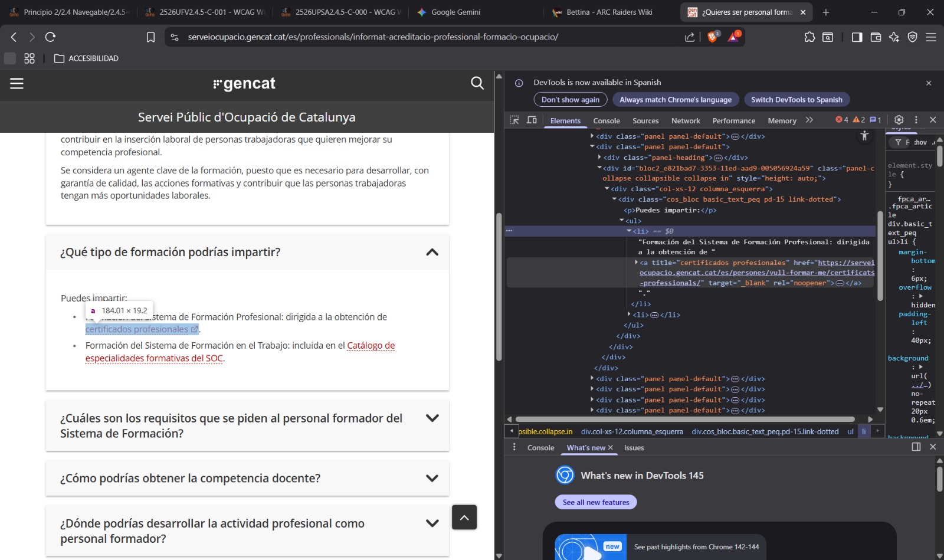Collapse "¿Qué tipo de formación podrías impartir?" section
Screen dimensions: 944x560
point(432,252)
